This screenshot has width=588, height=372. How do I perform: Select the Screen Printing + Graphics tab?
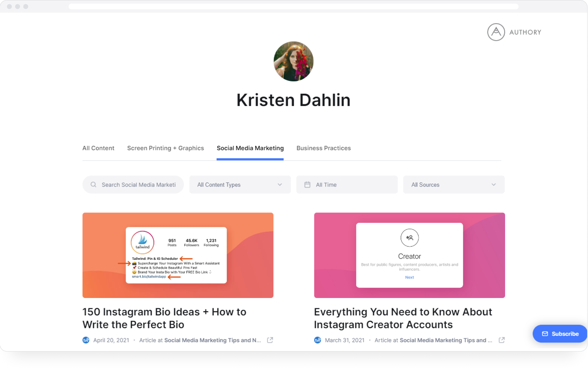165,148
